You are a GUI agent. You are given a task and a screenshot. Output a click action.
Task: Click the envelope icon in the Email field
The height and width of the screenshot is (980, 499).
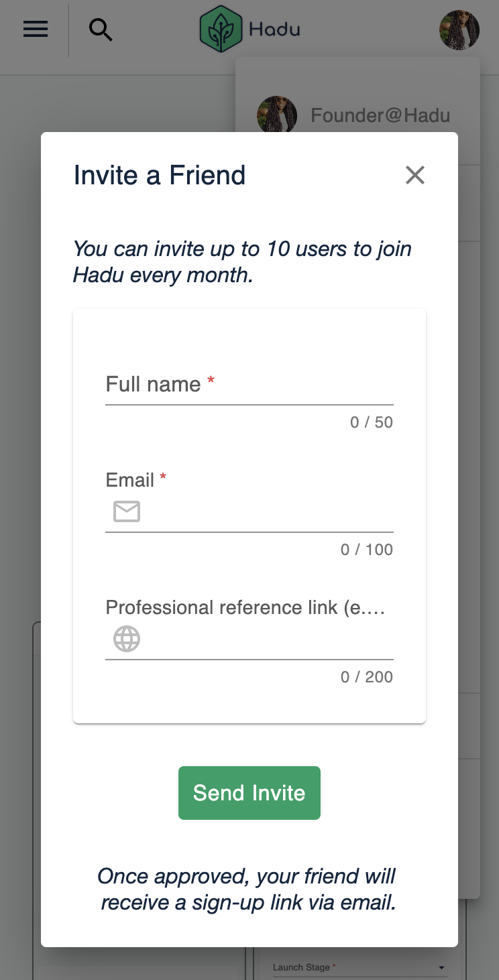pos(127,511)
